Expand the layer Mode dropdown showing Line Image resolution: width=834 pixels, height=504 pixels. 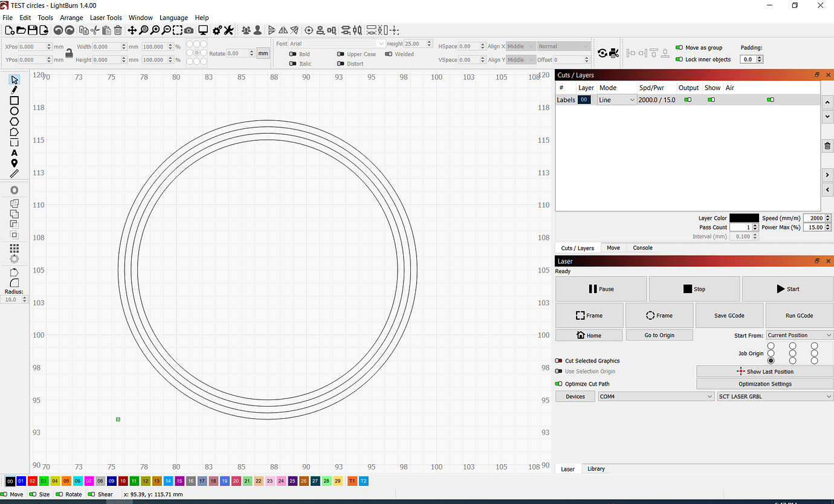[x=616, y=99]
